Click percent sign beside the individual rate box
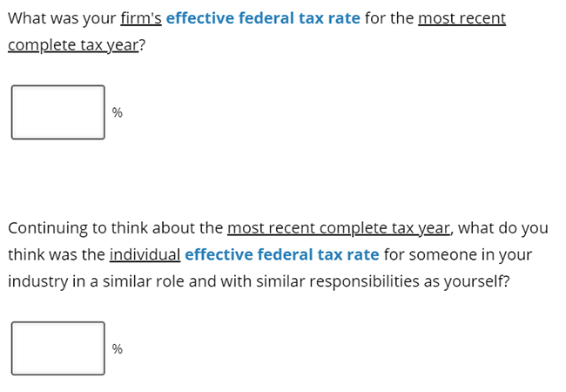The width and height of the screenshot is (566, 392). (x=118, y=349)
